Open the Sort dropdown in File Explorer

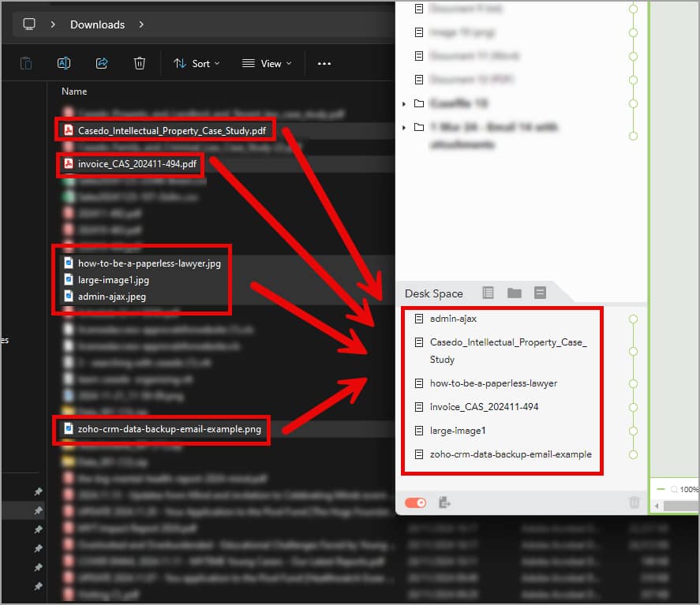197,63
